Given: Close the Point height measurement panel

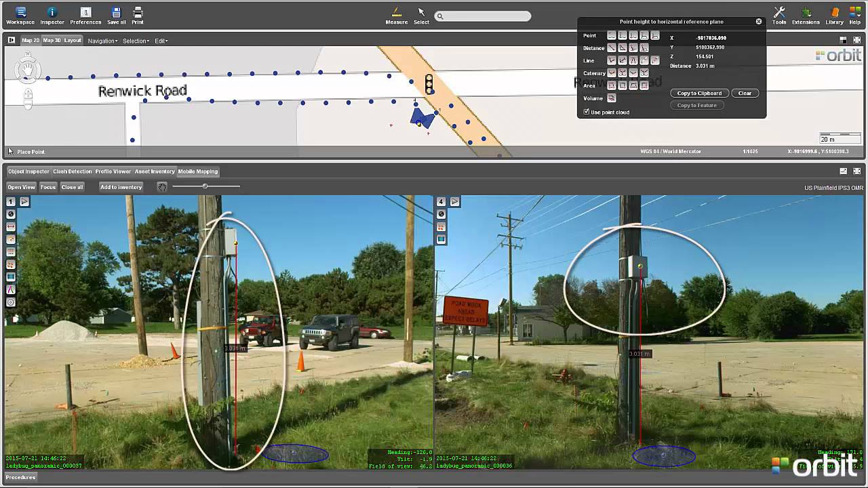Looking at the screenshot, I should click(x=759, y=22).
